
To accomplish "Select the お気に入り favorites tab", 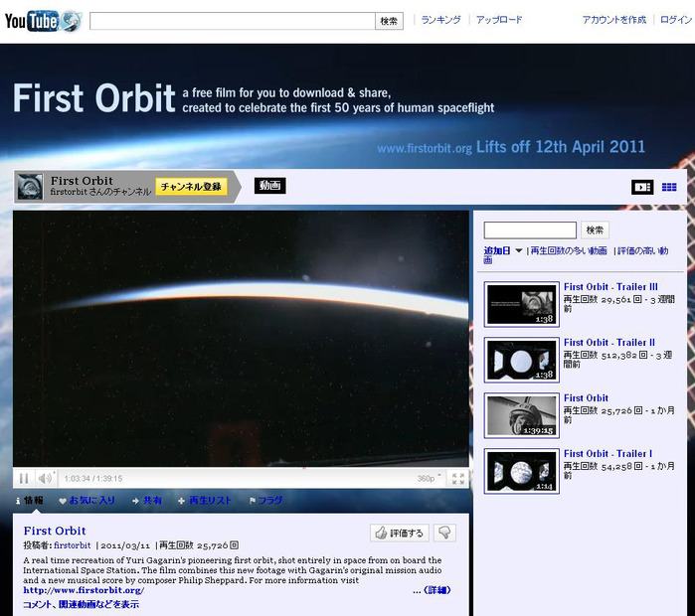I will (87, 501).
